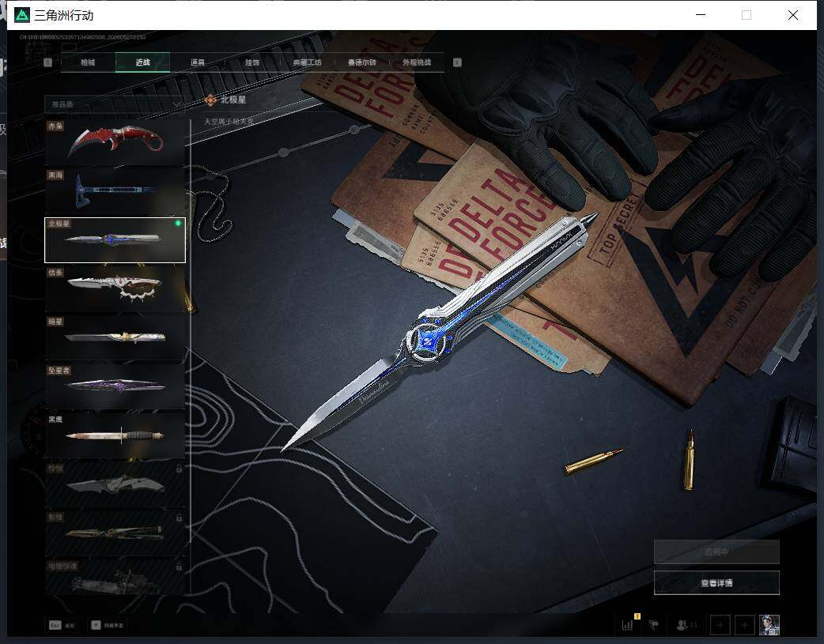Image resolution: width=824 pixels, height=644 pixels.
Task: Open the 曼德尔砖 tab
Action: (362, 62)
